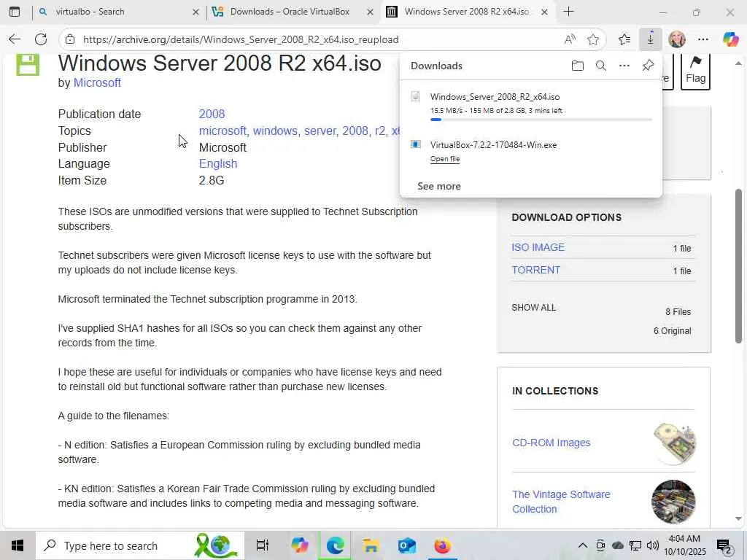Click the Windows_Server_2008_R2_x64.iso download entry name
The image size is (747, 560).
tap(495, 97)
